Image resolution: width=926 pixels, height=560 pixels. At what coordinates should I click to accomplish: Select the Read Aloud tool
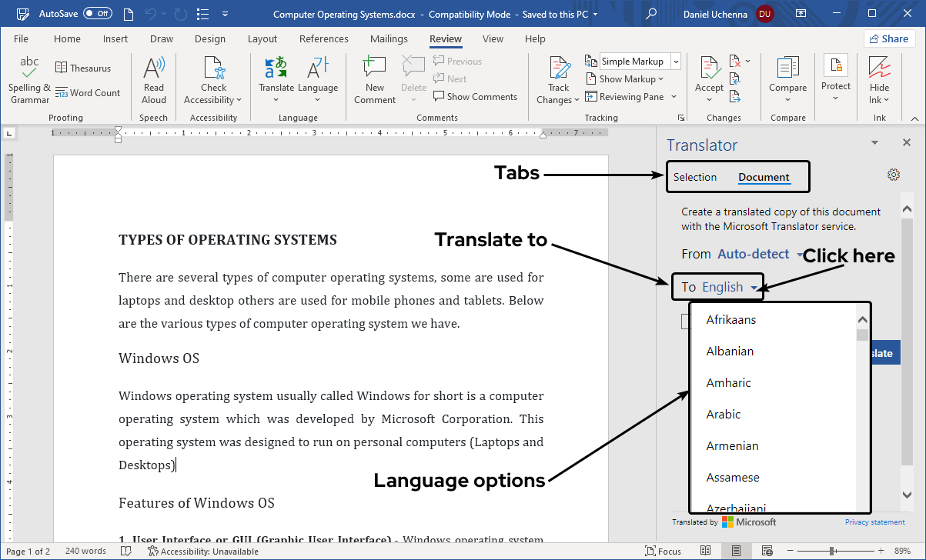click(153, 77)
